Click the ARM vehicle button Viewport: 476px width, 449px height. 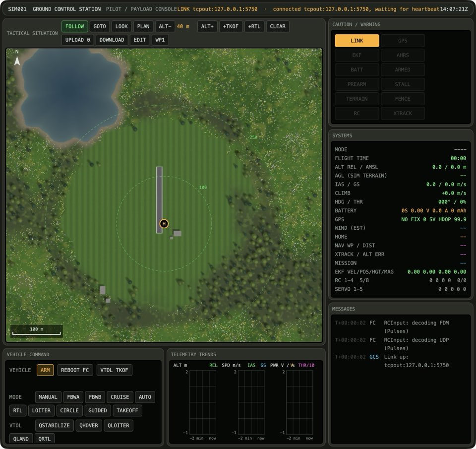[x=45, y=370]
